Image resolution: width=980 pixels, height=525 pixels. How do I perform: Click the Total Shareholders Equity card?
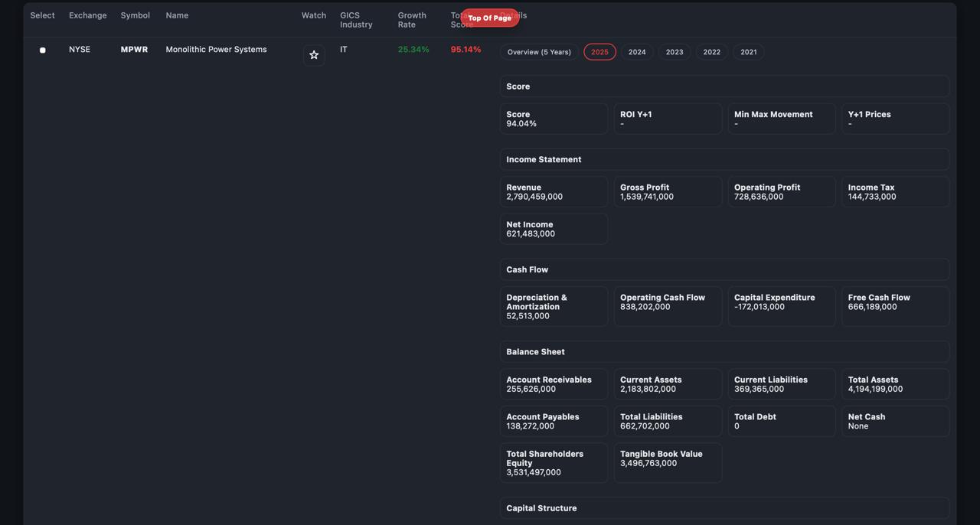coord(554,463)
